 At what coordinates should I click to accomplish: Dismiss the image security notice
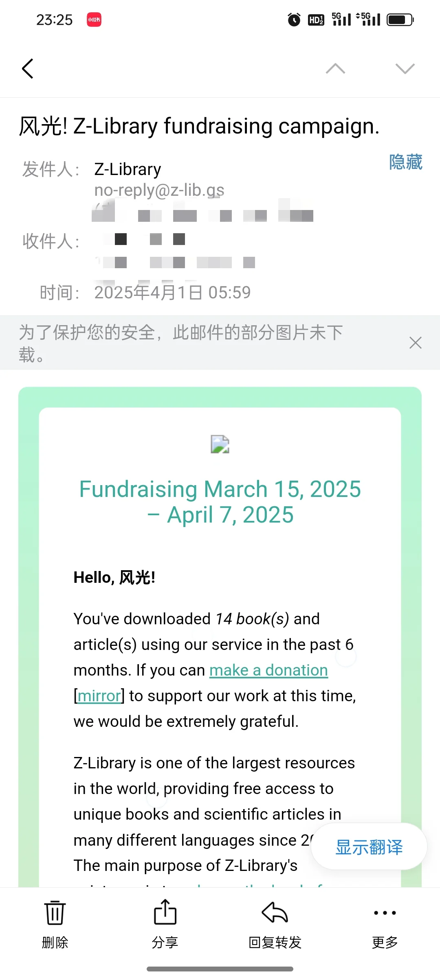coord(415,343)
